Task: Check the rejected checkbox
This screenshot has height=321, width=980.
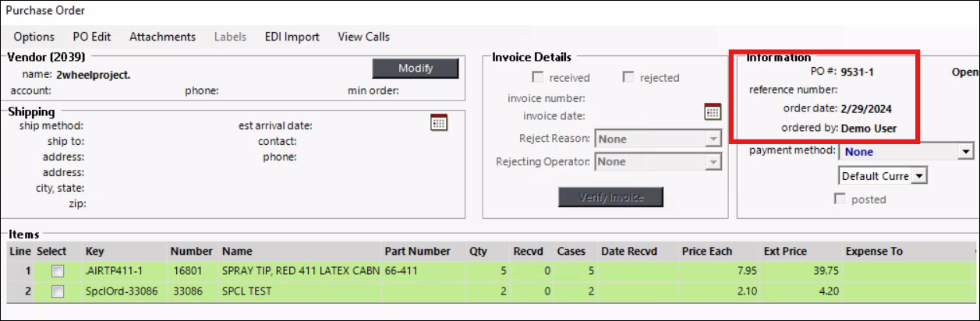Action: [x=628, y=77]
